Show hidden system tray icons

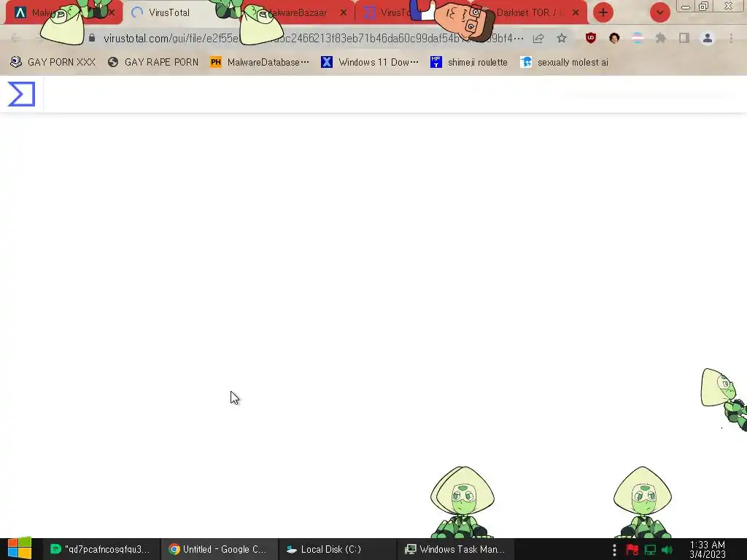(614, 550)
